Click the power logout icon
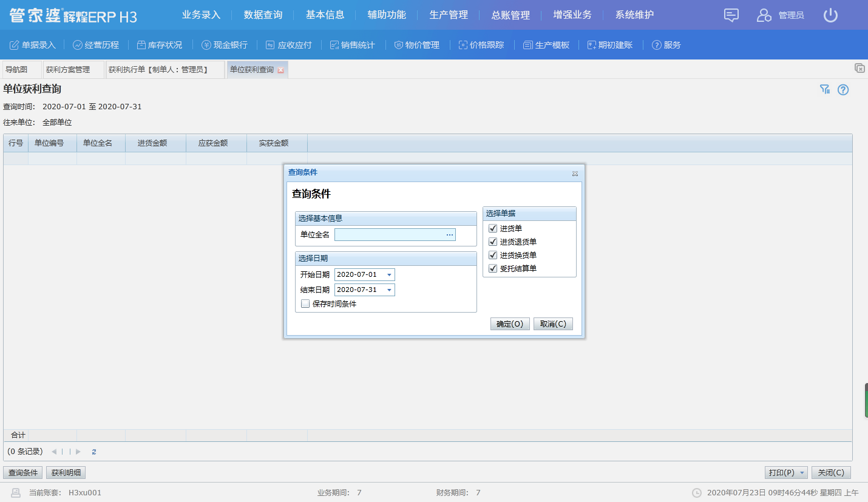The image size is (868, 502). 830,15
